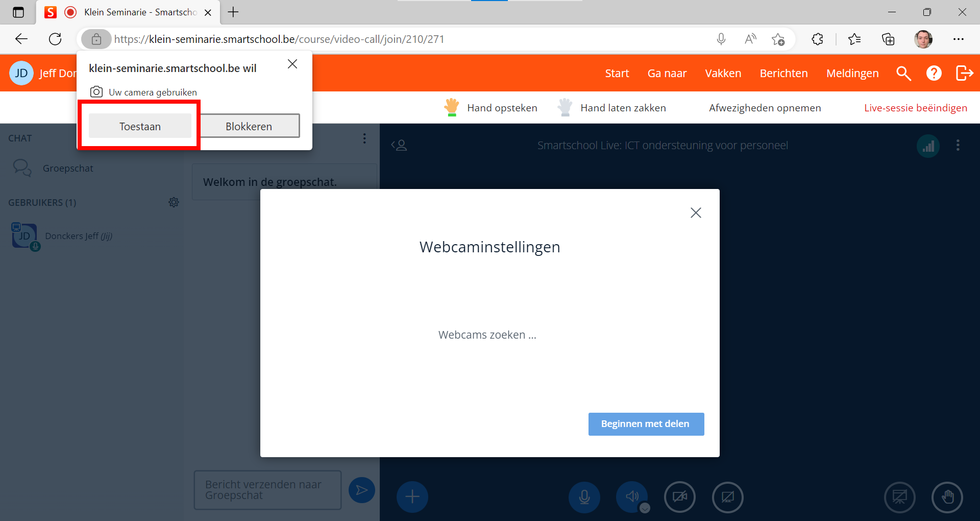Start screen sharing with the screen icon

727,497
